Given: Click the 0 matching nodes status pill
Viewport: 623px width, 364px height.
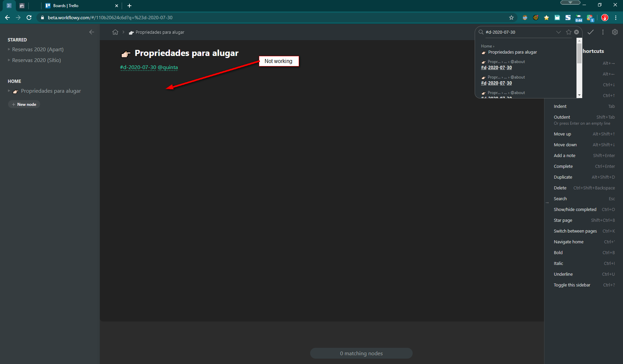Looking at the screenshot, I should click(361, 353).
